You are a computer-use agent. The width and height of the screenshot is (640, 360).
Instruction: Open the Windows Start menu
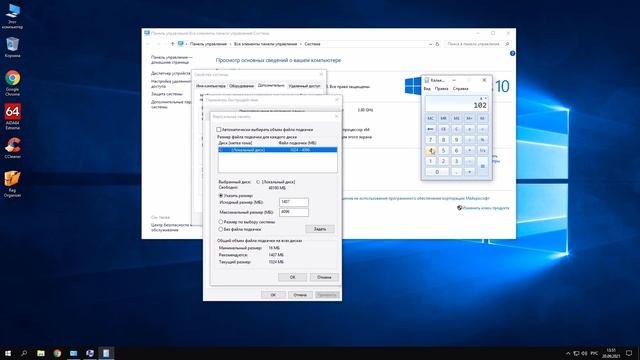coord(8,353)
